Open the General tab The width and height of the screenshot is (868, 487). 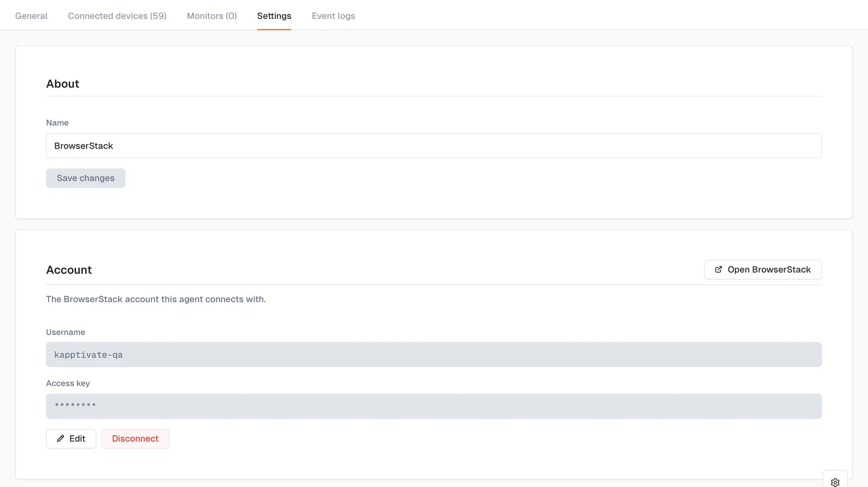[31, 16]
